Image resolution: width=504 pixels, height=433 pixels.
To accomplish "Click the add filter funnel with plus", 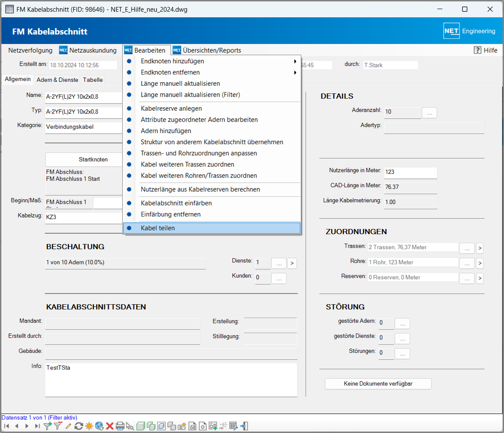I will 47,426.
